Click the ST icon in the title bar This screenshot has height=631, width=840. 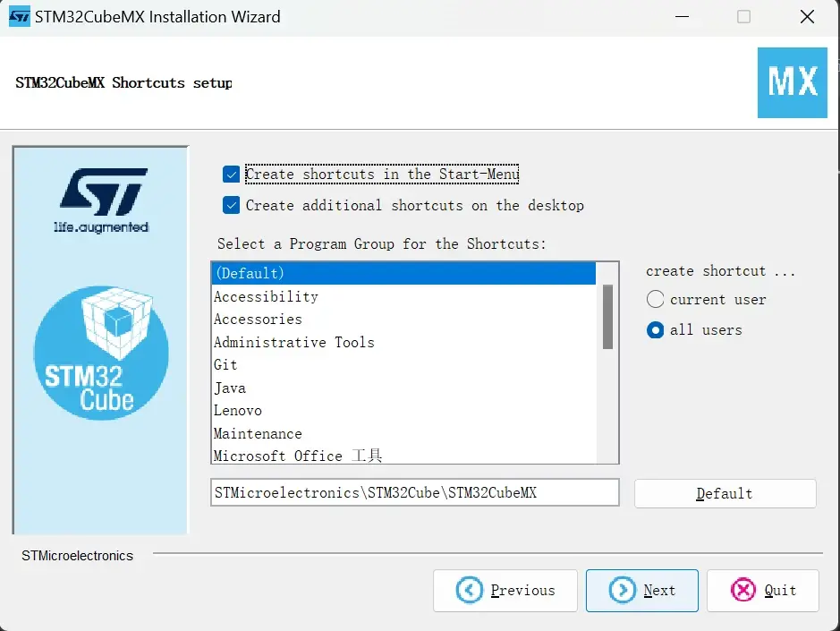(20, 17)
